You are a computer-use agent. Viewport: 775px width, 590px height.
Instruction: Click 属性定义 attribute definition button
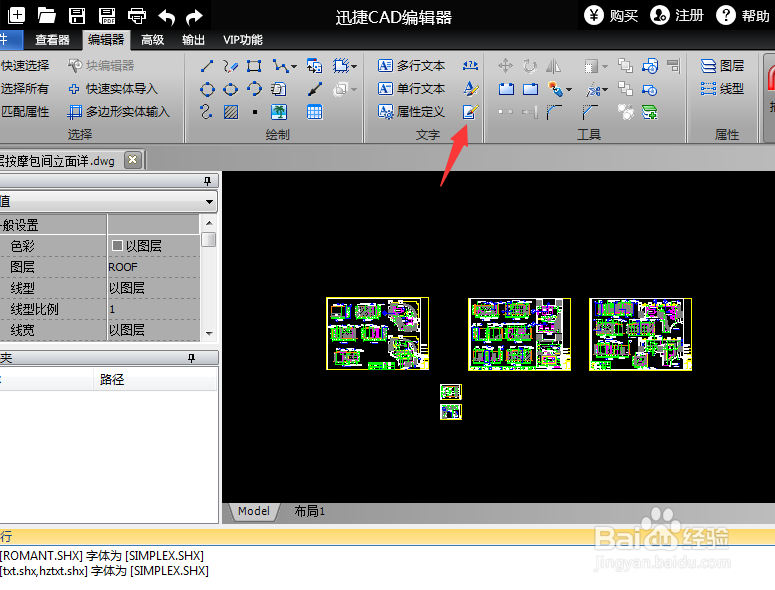click(411, 112)
